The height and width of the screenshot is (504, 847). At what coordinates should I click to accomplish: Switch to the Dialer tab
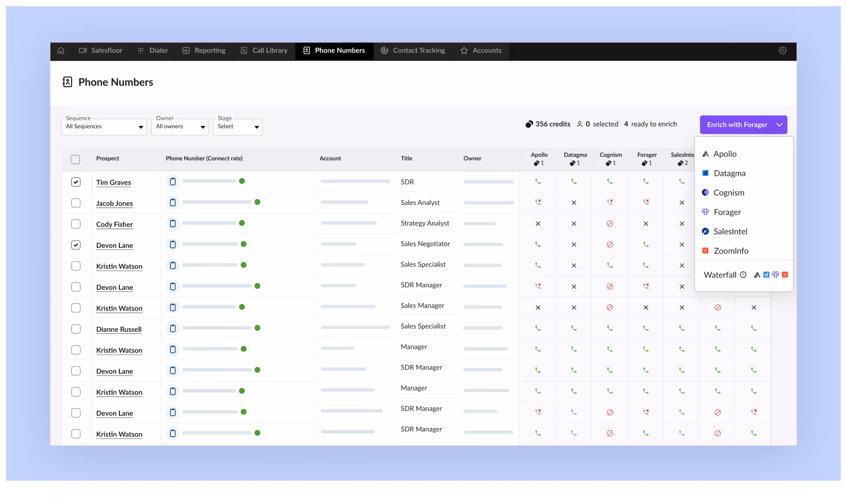(x=153, y=51)
